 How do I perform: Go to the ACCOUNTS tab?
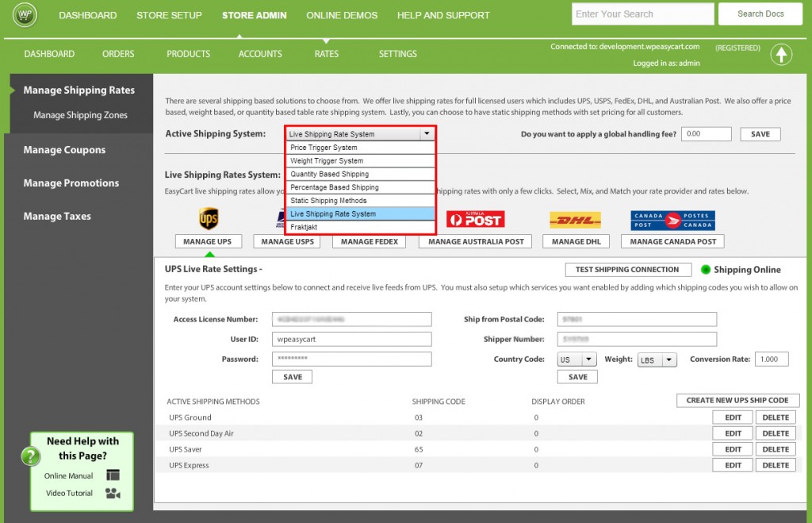click(x=260, y=54)
